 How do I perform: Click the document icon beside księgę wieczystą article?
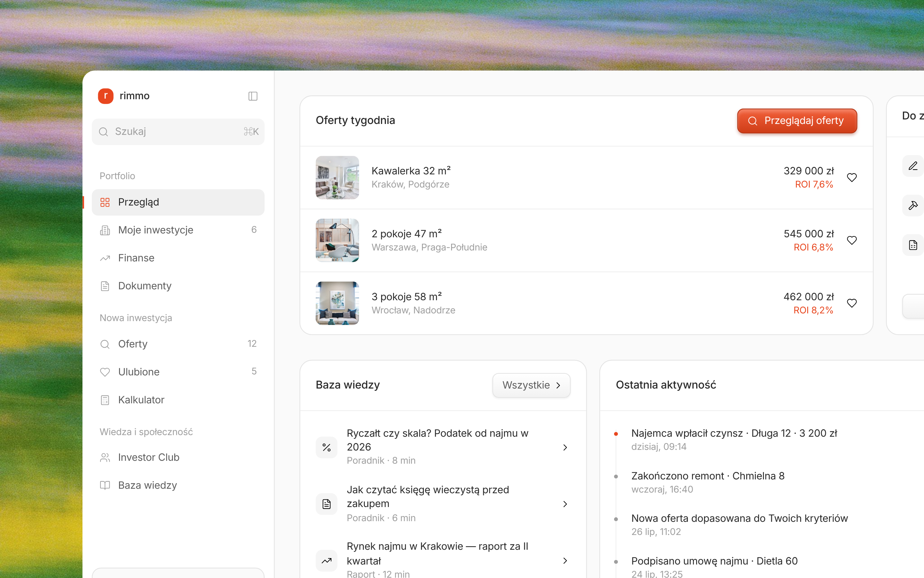coord(327,504)
